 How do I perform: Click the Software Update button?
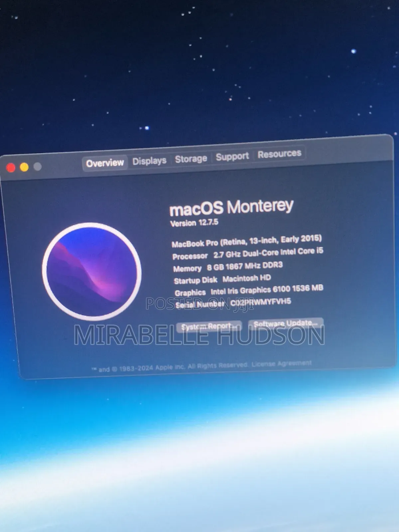pos(286,323)
